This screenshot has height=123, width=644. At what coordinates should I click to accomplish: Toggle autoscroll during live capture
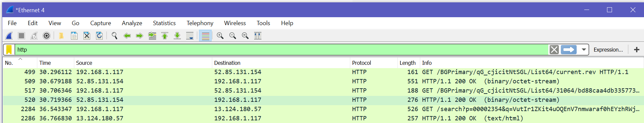click(190, 36)
